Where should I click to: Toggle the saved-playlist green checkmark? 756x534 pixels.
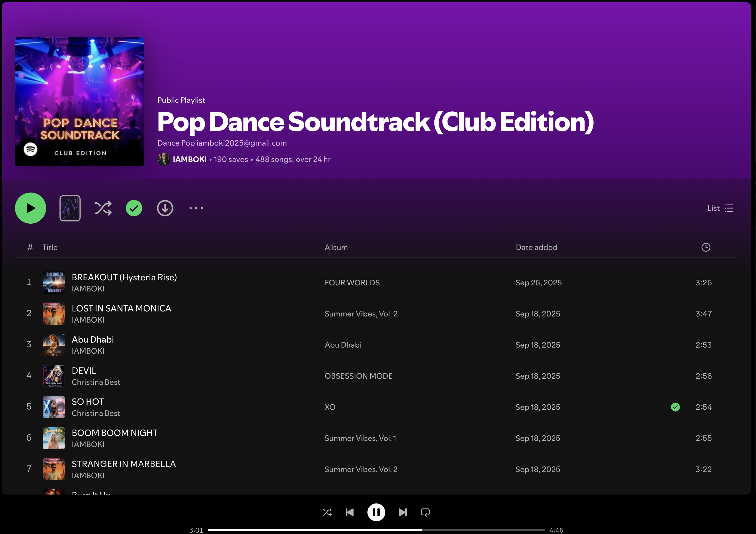pyautogui.click(x=134, y=208)
